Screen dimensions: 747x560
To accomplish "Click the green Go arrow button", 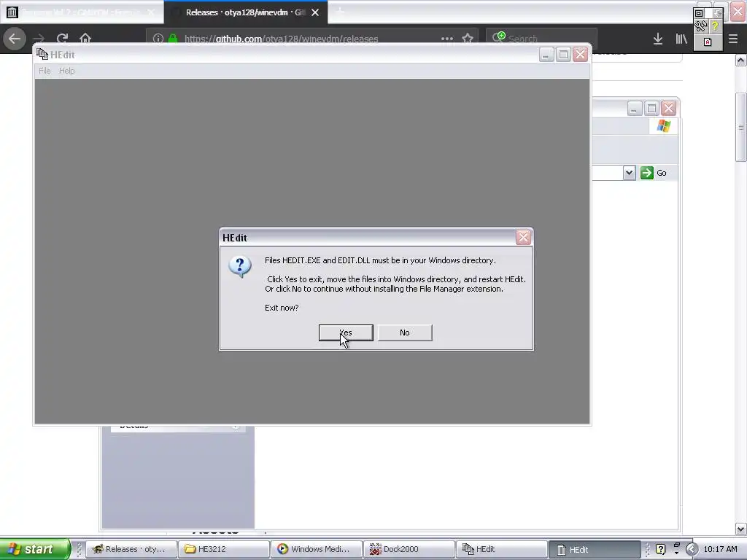I will (x=646, y=173).
